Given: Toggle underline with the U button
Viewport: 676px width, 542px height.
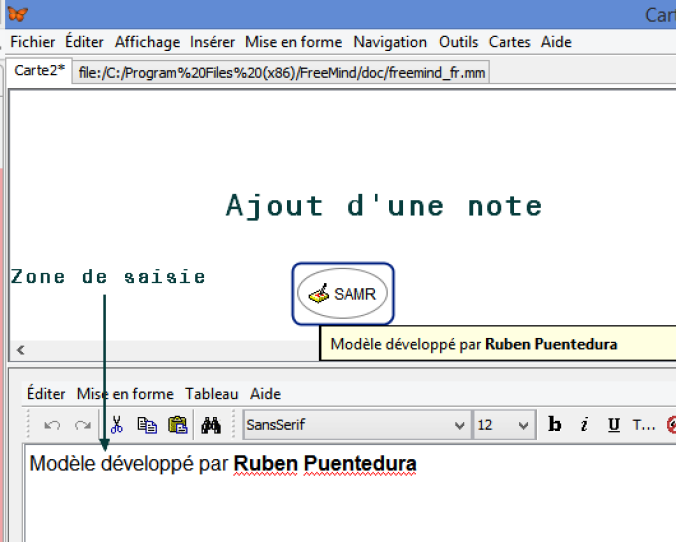Looking at the screenshot, I should pyautogui.click(x=614, y=425).
